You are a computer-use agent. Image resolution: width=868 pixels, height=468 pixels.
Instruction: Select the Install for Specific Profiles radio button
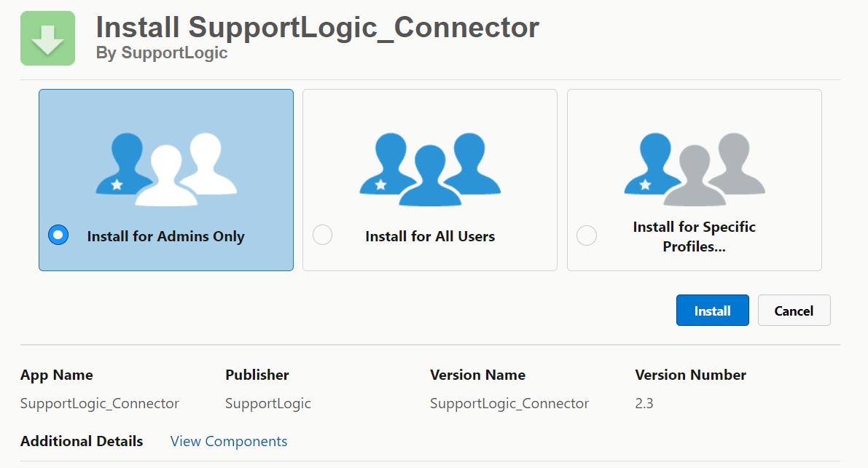[x=586, y=235]
